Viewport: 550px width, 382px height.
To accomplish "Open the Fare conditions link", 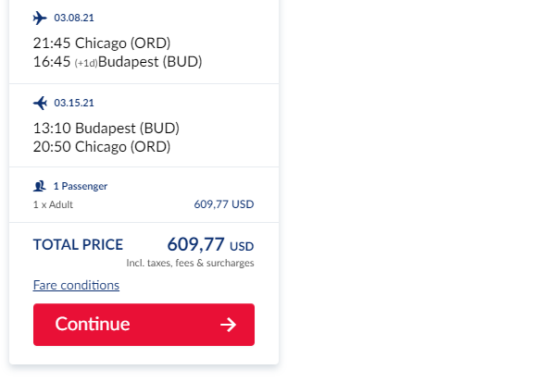I will click(x=76, y=285).
